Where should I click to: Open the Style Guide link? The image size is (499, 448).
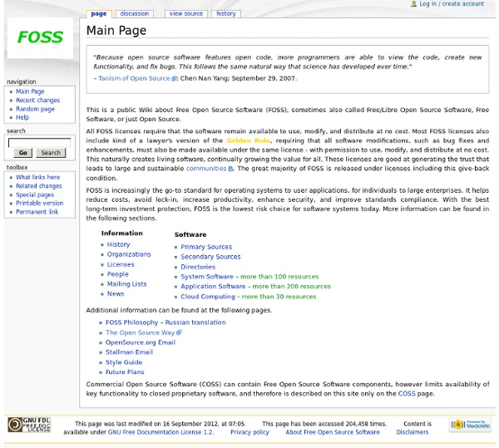pyautogui.click(x=124, y=362)
